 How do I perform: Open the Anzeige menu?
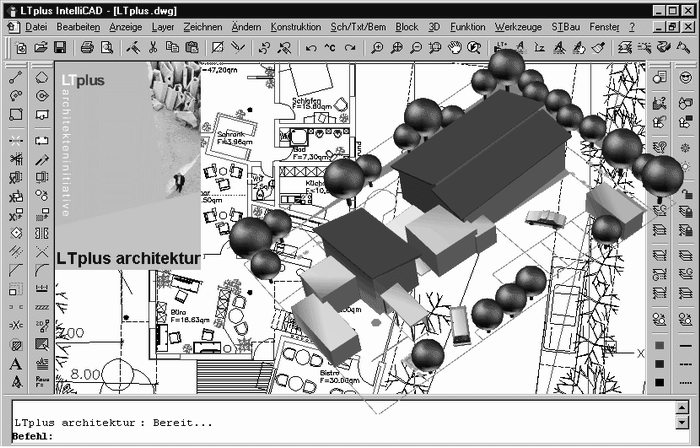click(125, 27)
